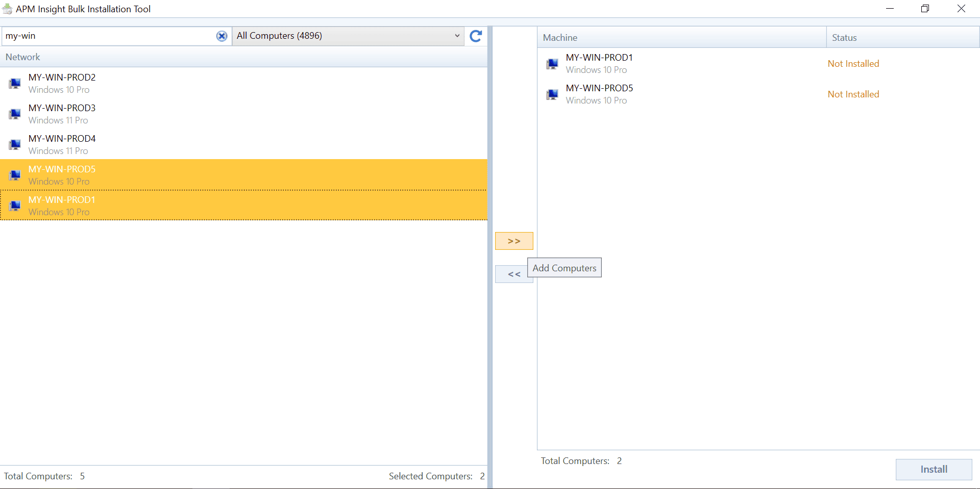Click the Network list header
Image resolution: width=980 pixels, height=489 pixels.
pyautogui.click(x=243, y=57)
